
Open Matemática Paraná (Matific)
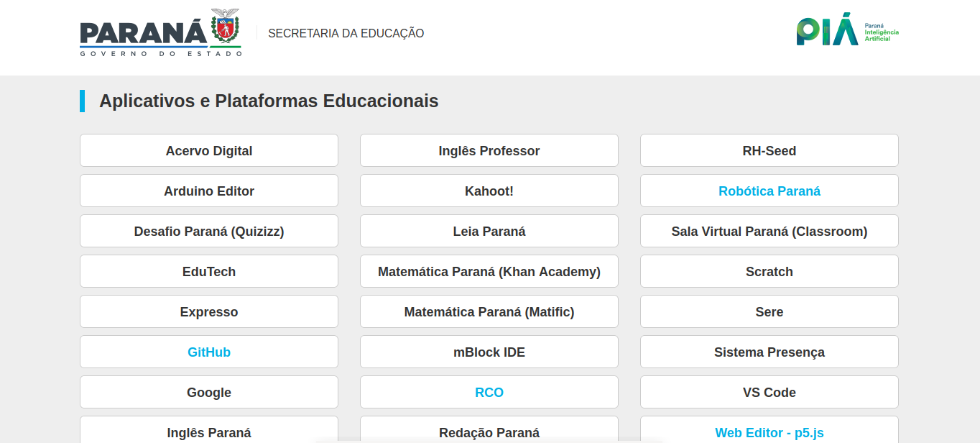(489, 311)
